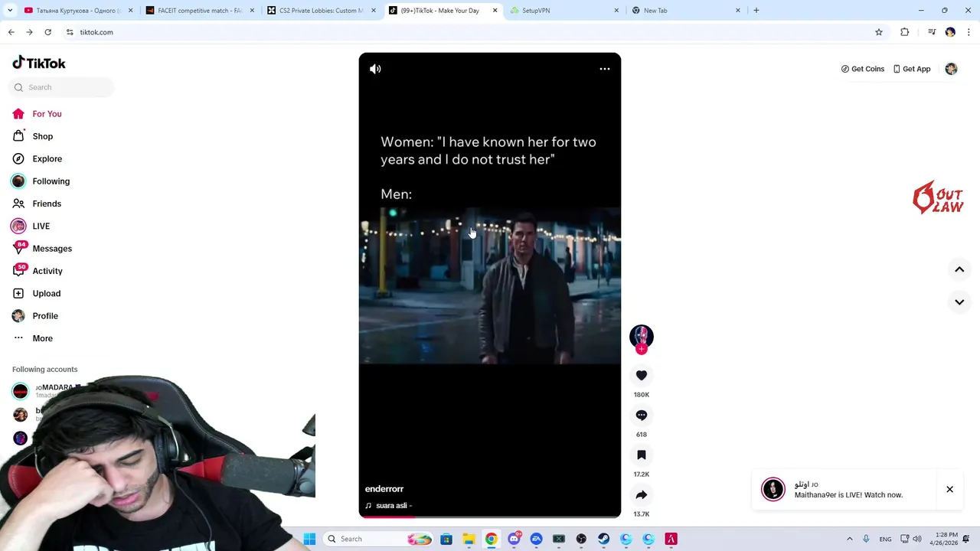Open the Windows Start menu
This screenshot has width=980, height=551.
(309, 539)
